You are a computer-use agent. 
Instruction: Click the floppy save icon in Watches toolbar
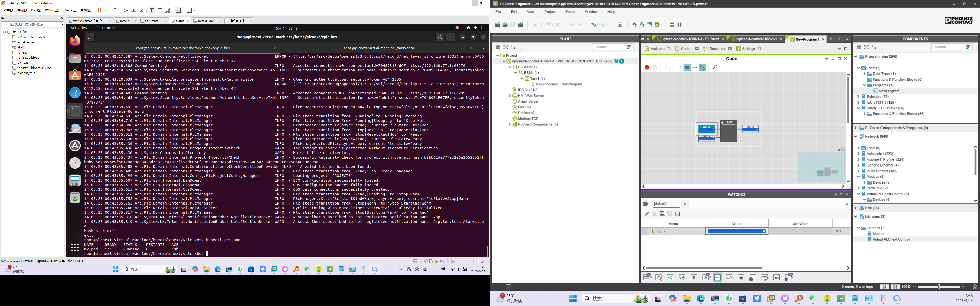[678, 214]
